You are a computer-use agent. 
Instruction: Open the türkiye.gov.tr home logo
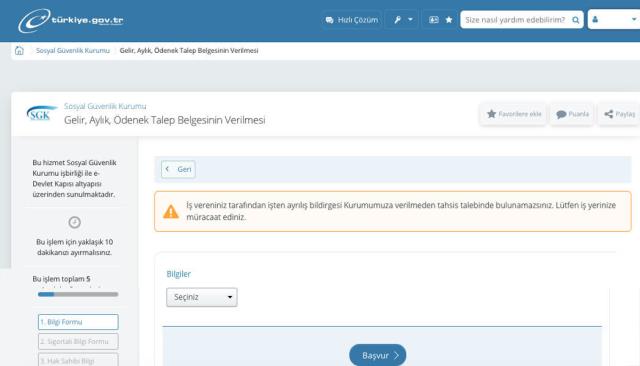click(x=71, y=20)
